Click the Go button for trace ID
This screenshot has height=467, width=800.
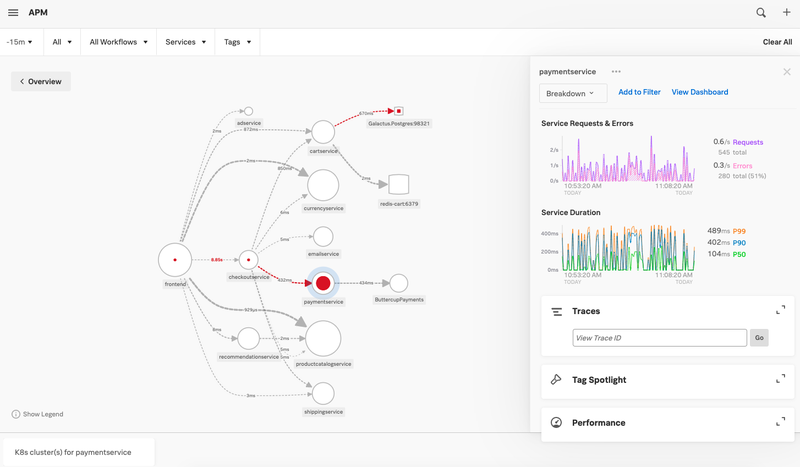759,337
